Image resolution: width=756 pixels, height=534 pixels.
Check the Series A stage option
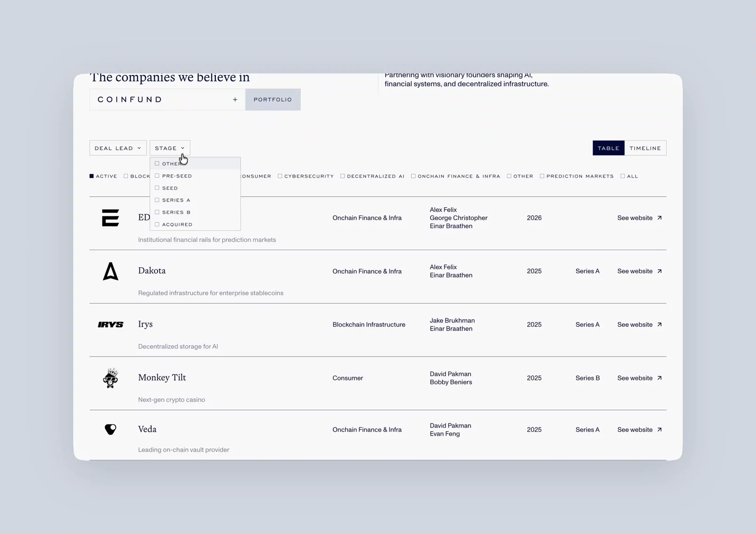pos(157,200)
